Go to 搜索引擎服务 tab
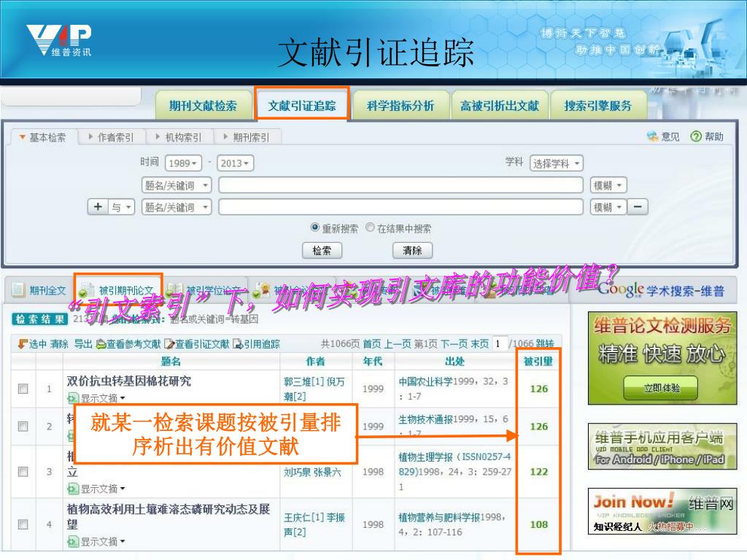 point(598,105)
